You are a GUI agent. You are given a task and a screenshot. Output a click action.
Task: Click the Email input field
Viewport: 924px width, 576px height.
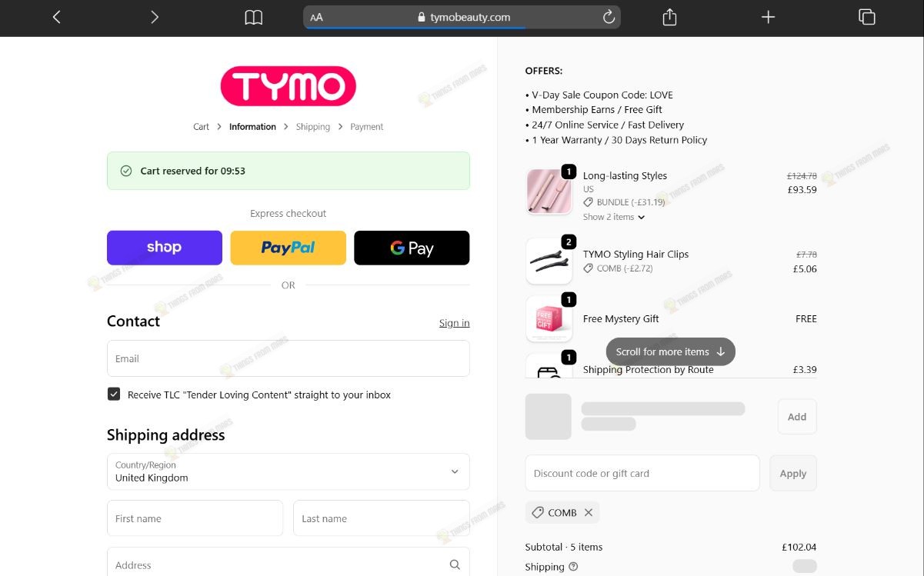[289, 358]
